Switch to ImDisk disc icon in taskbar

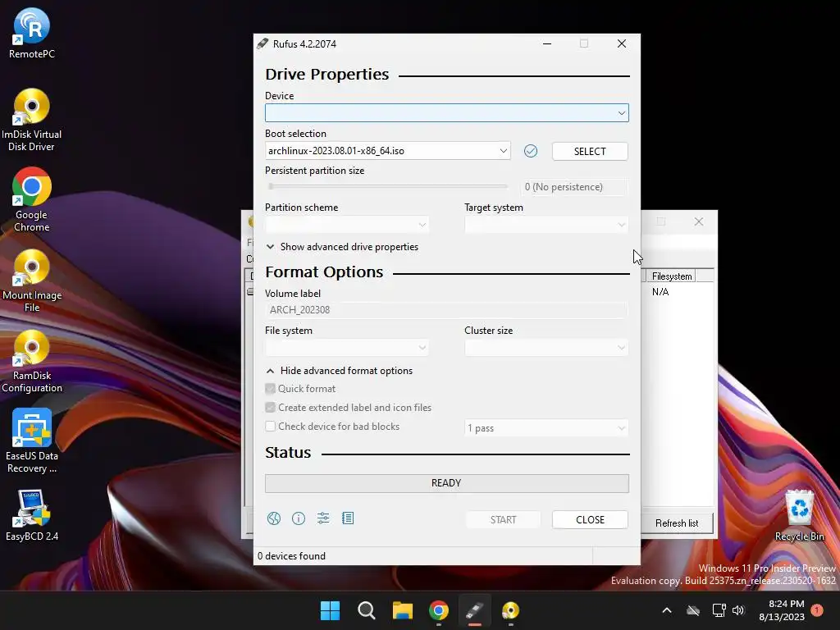point(510,610)
